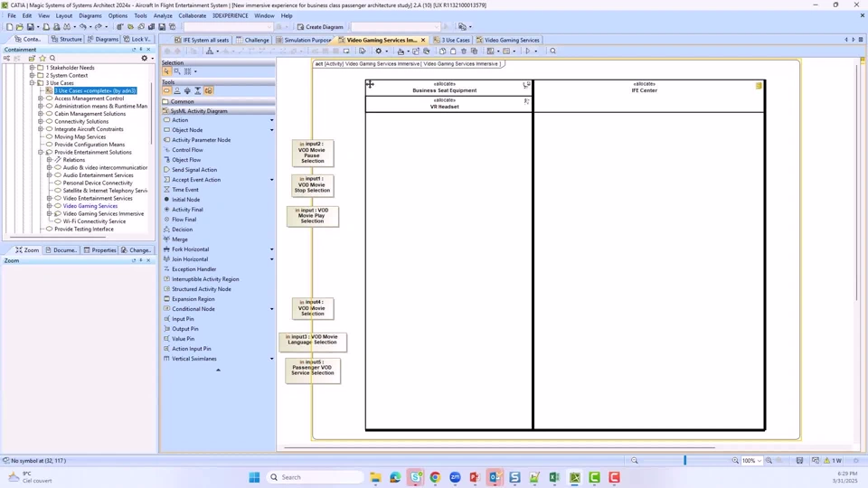This screenshot has height=488, width=868.
Task: Switch to the Structure panel tab
Action: pos(66,39)
